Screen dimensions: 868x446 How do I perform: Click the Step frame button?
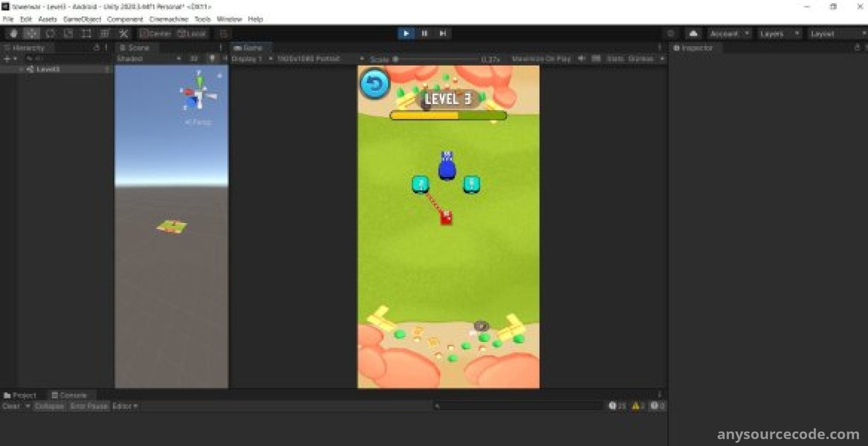(443, 34)
